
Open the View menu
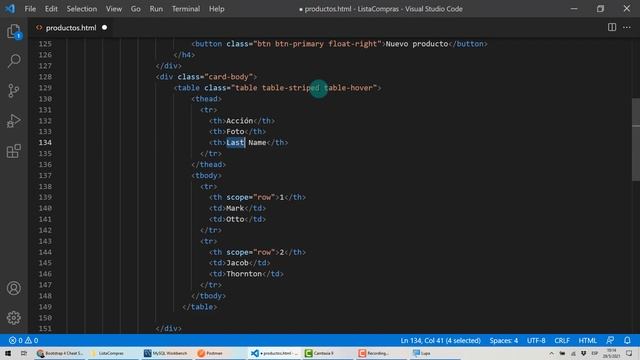coord(114,9)
